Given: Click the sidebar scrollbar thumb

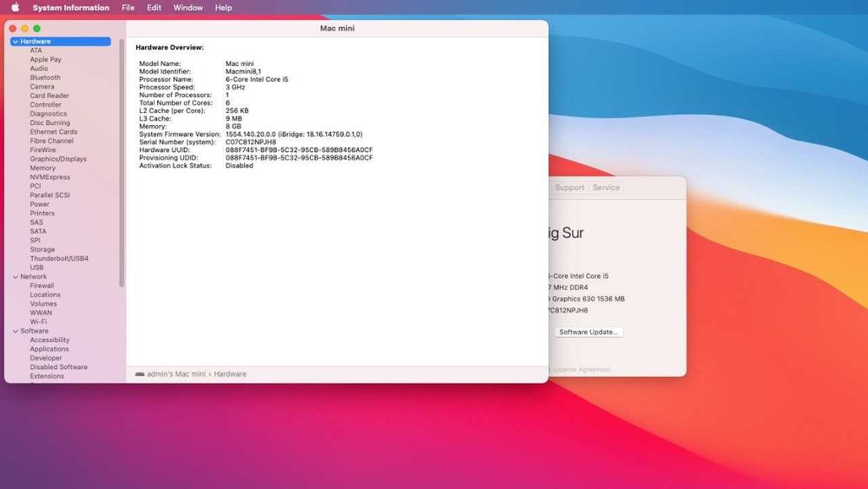Looking at the screenshot, I should click(x=122, y=162).
